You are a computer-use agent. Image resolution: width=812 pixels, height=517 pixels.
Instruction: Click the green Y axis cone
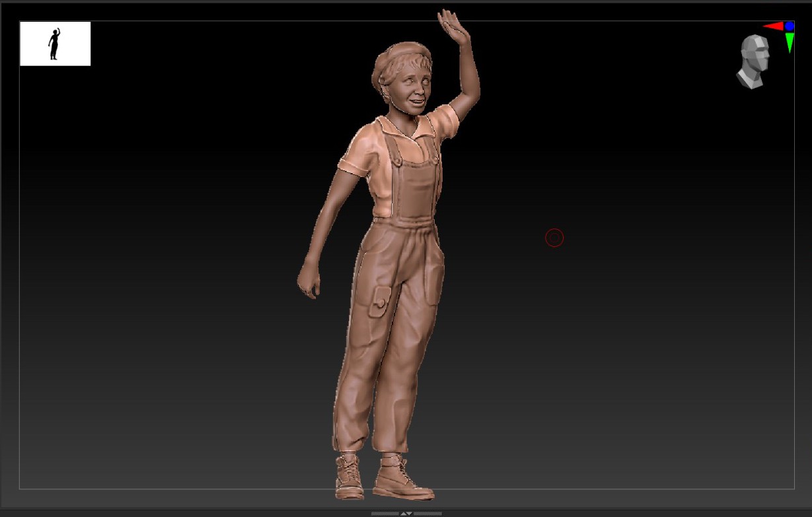coord(790,42)
